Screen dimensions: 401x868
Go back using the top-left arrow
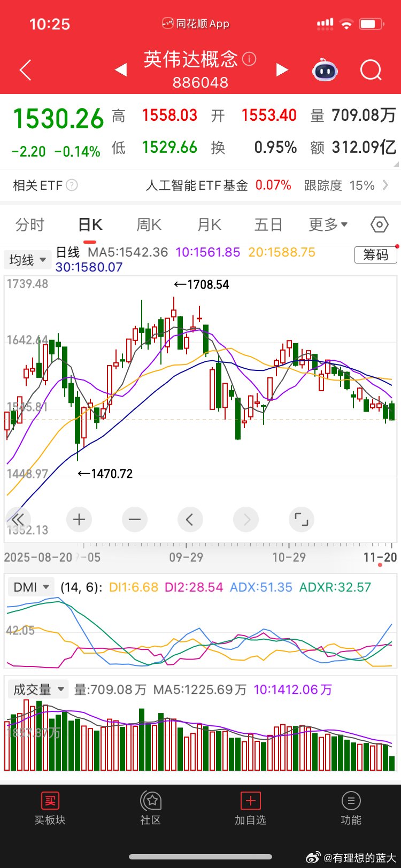point(25,71)
